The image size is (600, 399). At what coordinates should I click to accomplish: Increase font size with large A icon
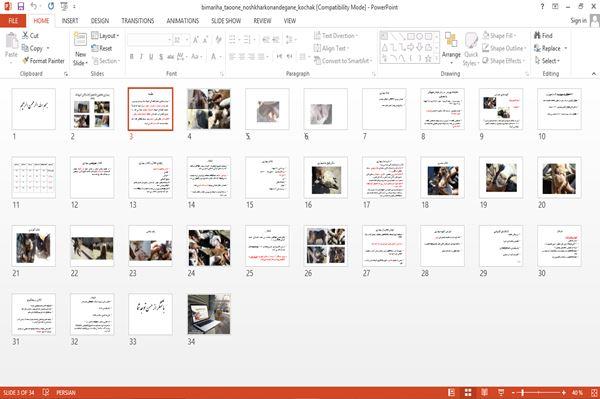tap(196, 40)
